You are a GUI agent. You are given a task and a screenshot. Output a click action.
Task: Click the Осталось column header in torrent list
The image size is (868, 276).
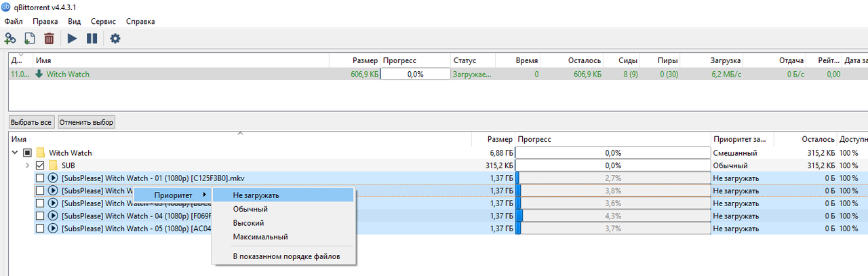[572, 60]
